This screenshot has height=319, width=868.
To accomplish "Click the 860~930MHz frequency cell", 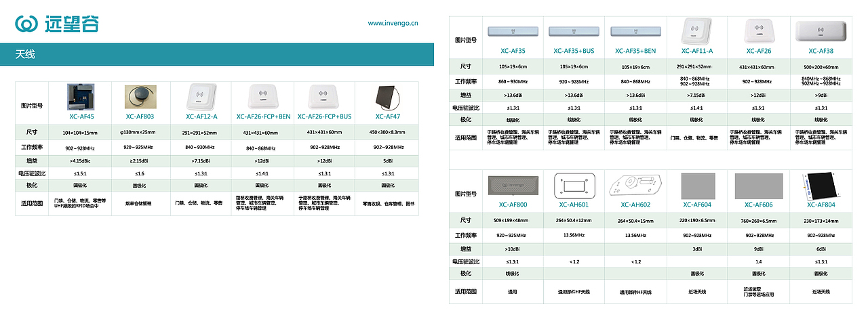I will click(513, 81).
